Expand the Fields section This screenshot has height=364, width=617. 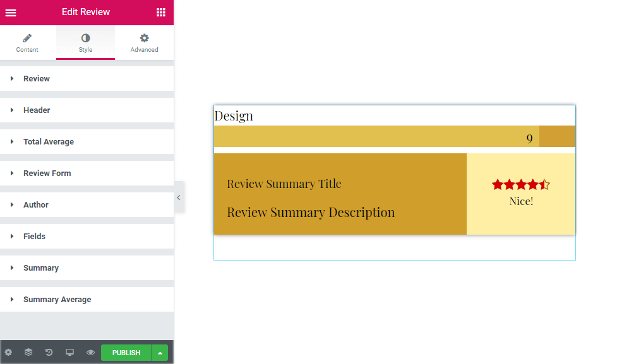[87, 236]
